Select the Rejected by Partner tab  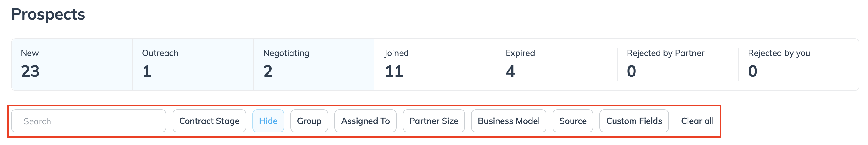click(677, 64)
